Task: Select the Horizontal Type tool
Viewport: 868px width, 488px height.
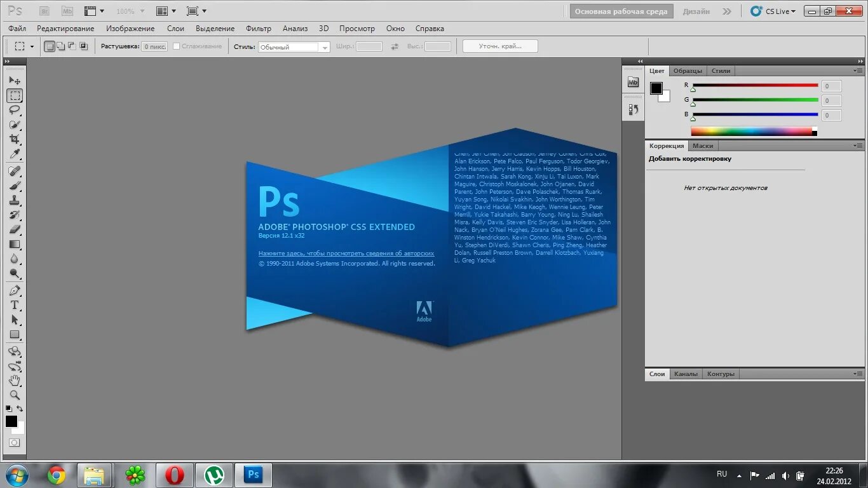Action: click(x=15, y=306)
